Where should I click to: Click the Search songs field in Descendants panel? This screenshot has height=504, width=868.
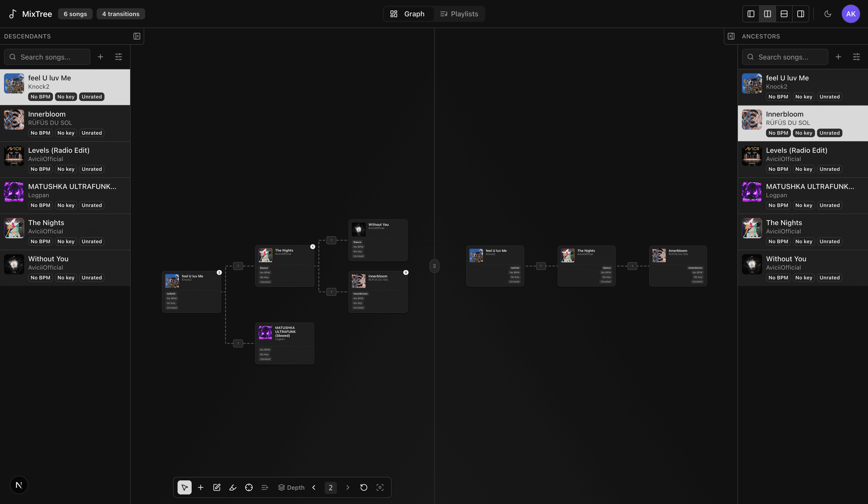click(x=47, y=57)
